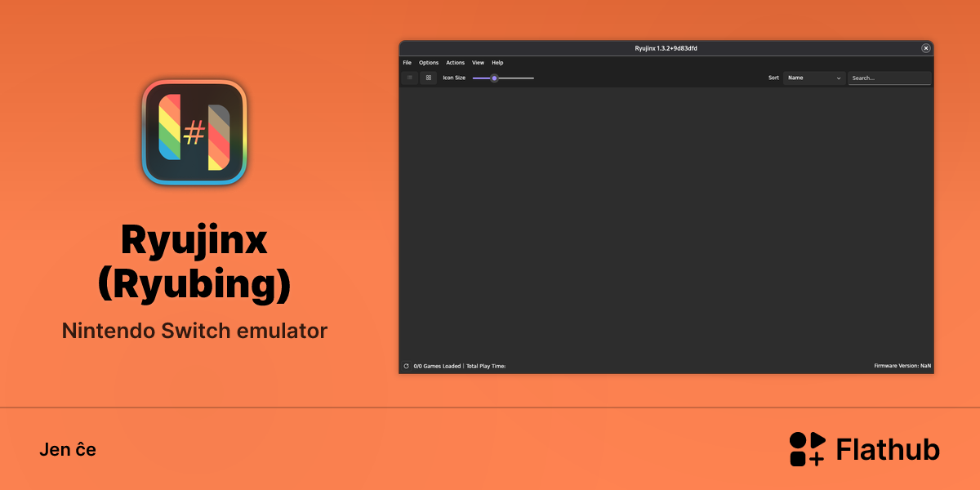Open the File menu

tap(407, 63)
